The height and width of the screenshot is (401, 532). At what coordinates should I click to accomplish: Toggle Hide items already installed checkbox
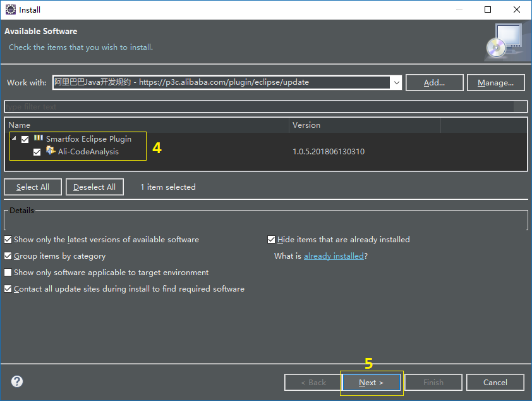271,240
